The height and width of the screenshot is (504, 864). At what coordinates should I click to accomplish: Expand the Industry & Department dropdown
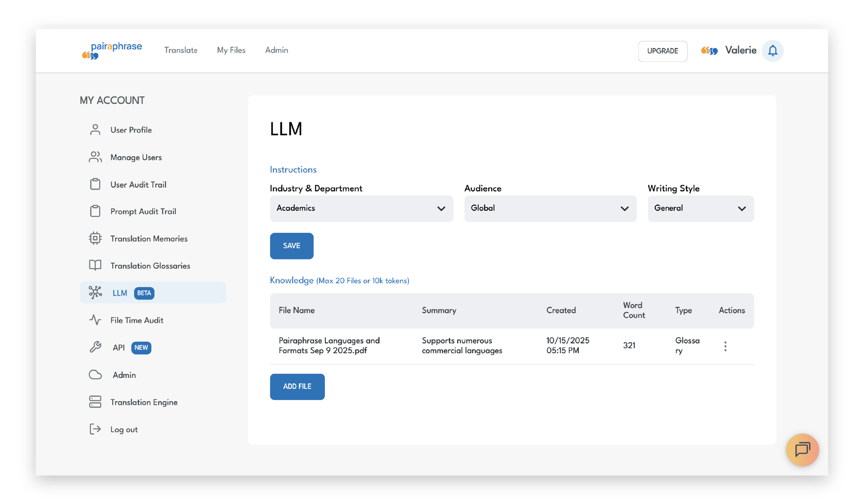[361, 209]
